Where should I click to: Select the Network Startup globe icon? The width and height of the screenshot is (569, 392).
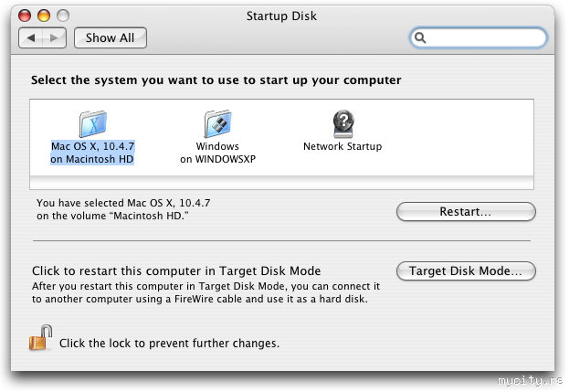pyautogui.click(x=342, y=122)
